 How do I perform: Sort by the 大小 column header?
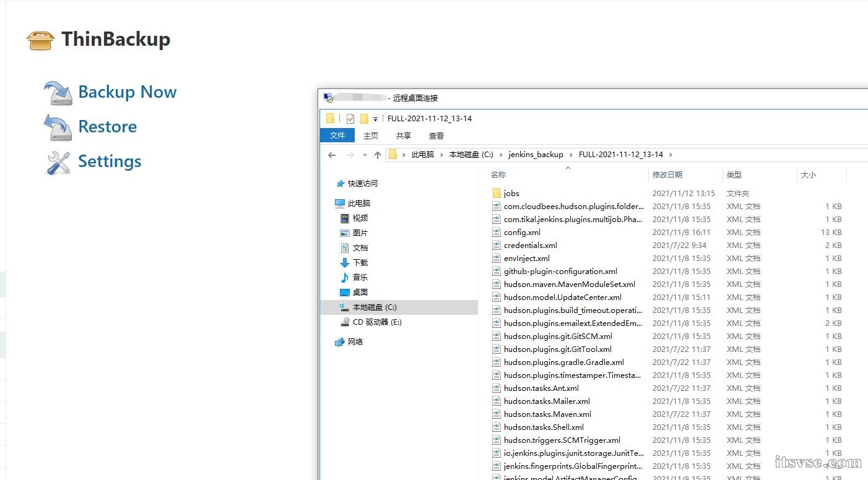[x=809, y=175]
